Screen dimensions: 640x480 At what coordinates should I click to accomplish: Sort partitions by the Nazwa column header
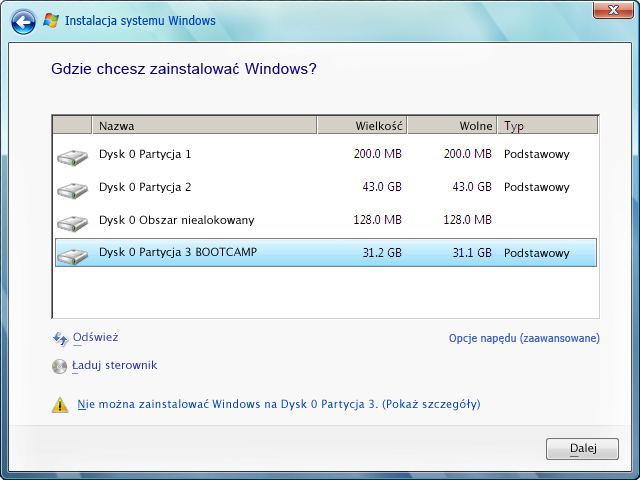tap(204, 125)
